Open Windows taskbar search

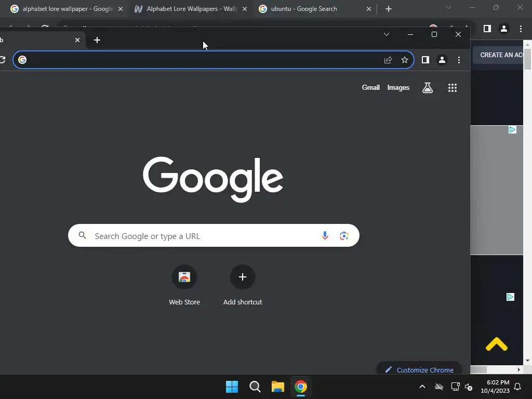click(255, 387)
